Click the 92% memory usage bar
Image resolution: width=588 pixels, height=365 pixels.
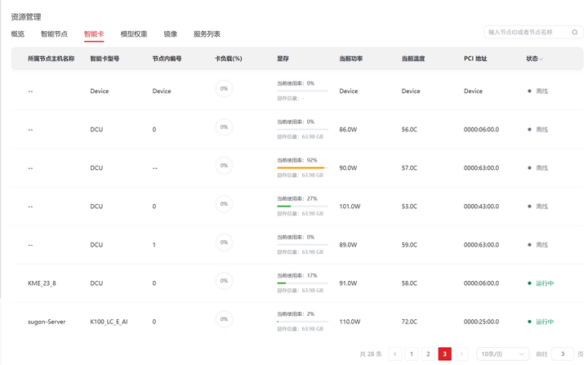[303, 167]
